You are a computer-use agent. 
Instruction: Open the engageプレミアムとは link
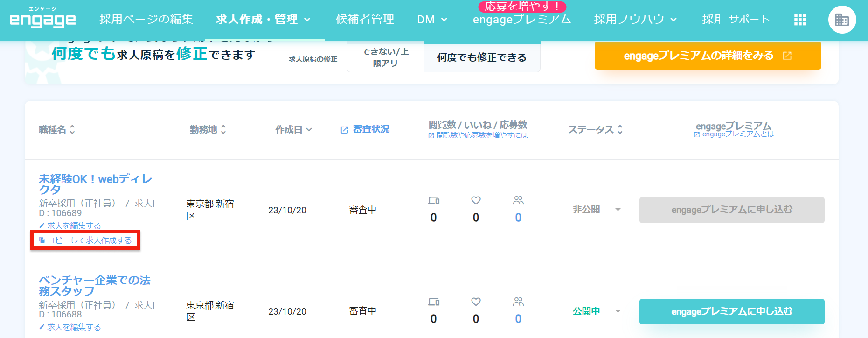pyautogui.click(x=734, y=134)
